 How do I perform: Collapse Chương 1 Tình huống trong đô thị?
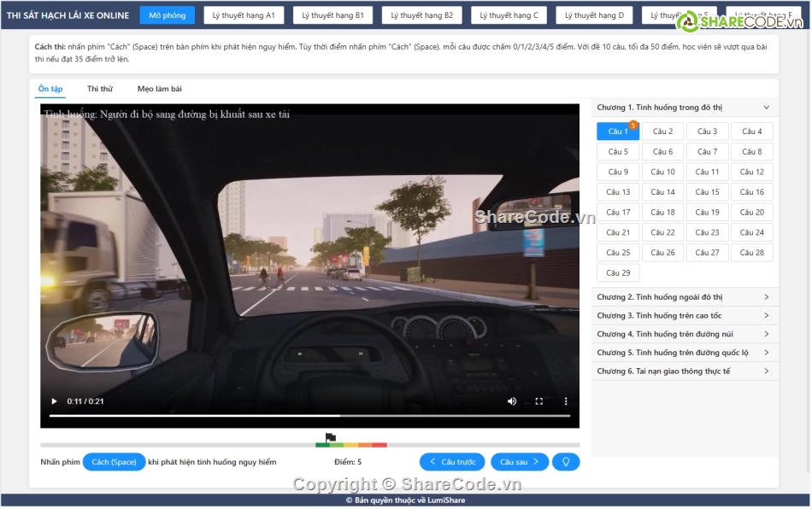[x=684, y=108]
